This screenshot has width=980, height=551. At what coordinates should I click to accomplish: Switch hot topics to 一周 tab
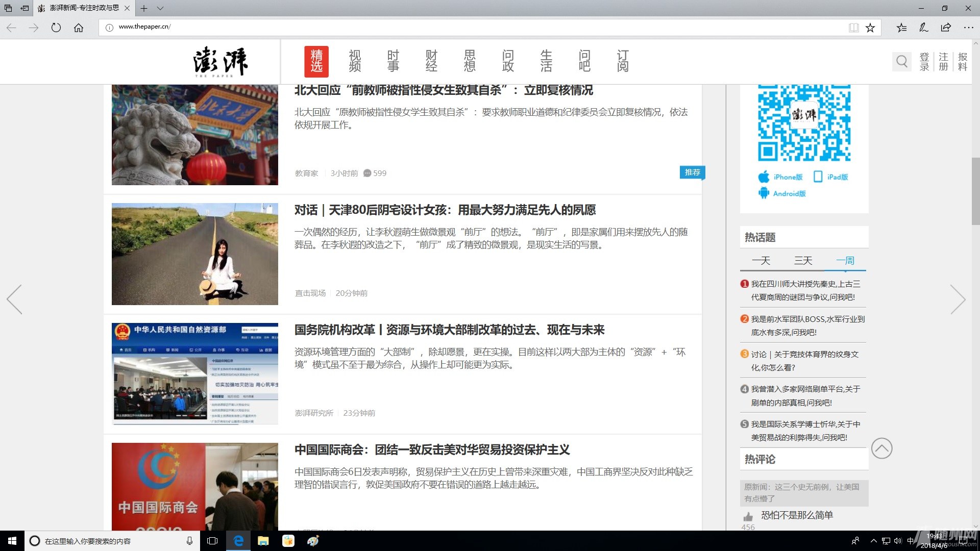tap(845, 261)
